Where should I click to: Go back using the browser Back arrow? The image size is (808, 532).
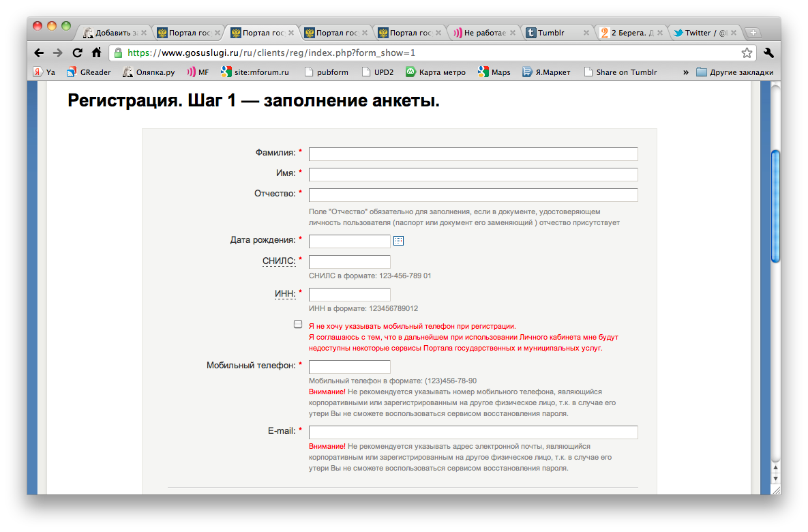[39, 53]
